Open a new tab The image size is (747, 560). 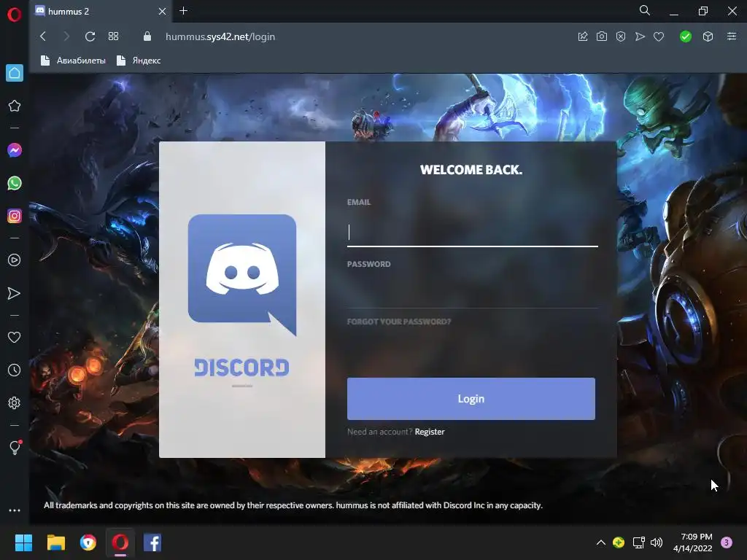[183, 11]
